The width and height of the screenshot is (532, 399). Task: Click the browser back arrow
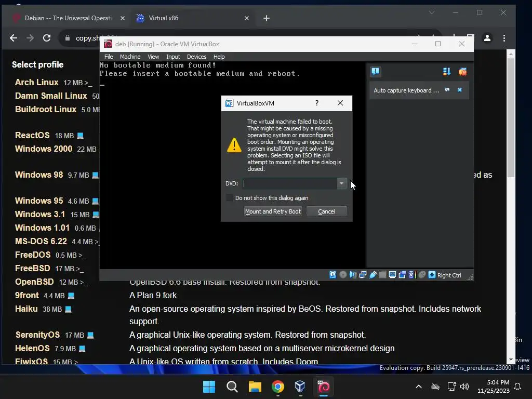click(14, 38)
